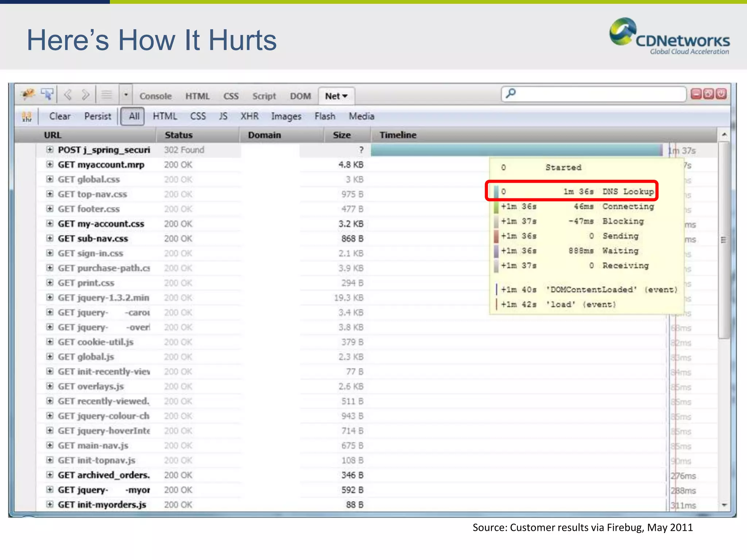
Task: Filter requests by Flash
Action: [x=325, y=116]
